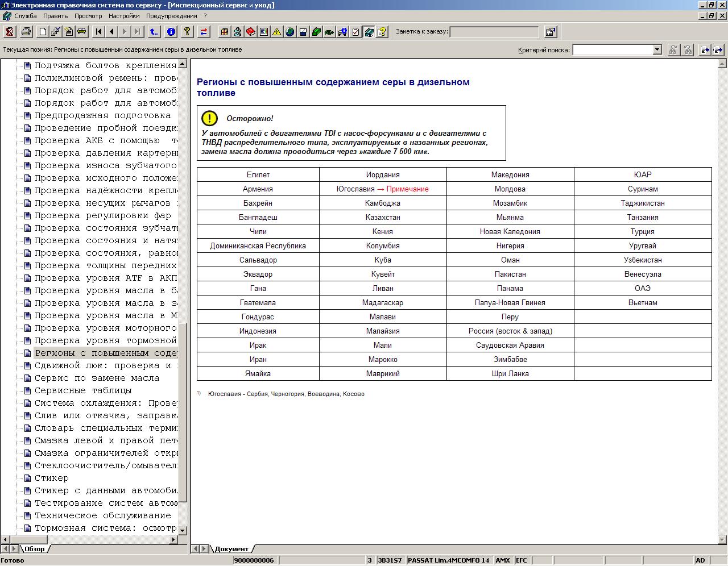Click the tree panel's scroll-down arrow
Image resolution: width=728 pixels, height=566 pixels.
coord(183,530)
